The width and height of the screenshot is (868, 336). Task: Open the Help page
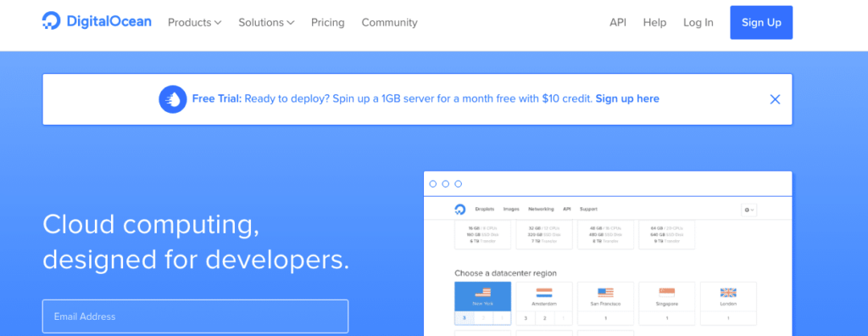[655, 23]
